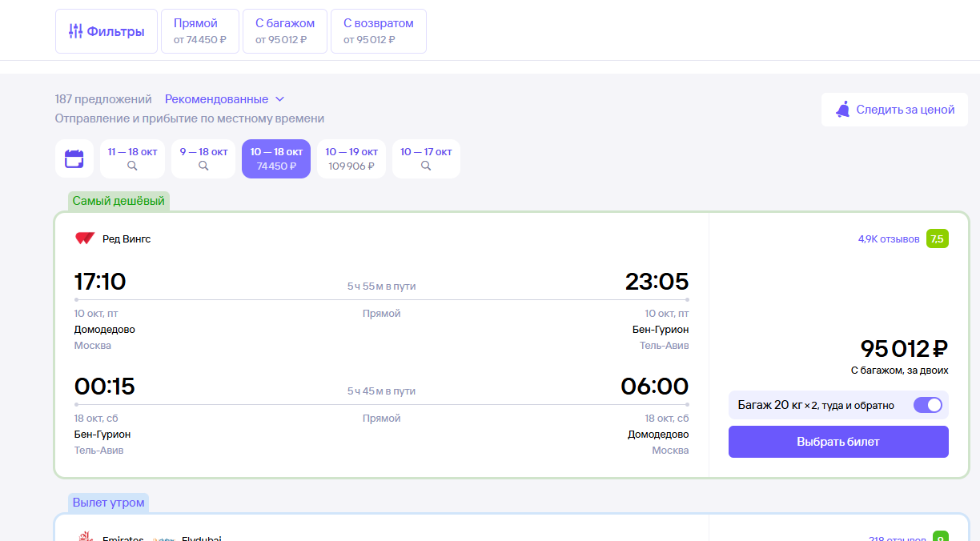Select the 10 — 18 окт date tab
980x541 pixels.
[276, 158]
